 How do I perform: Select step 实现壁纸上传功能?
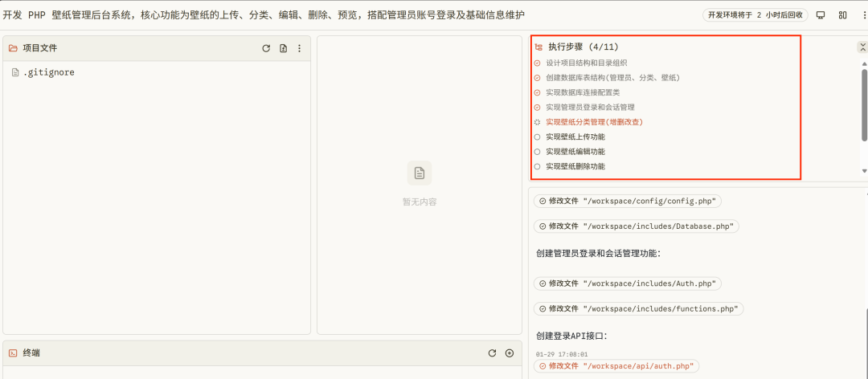575,137
